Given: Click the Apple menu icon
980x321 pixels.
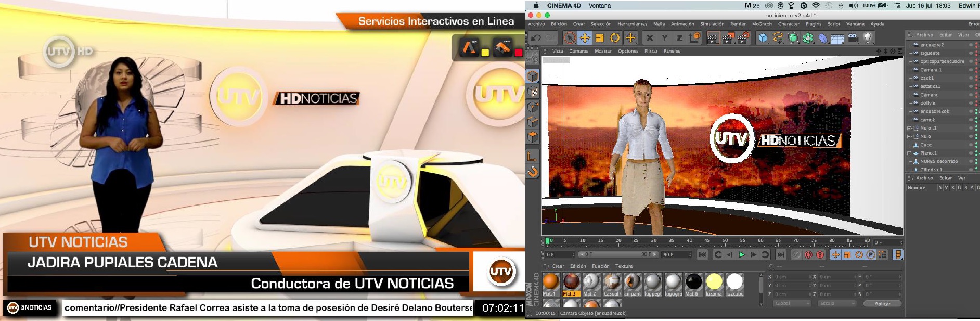Looking at the screenshot, I should coord(536,6).
